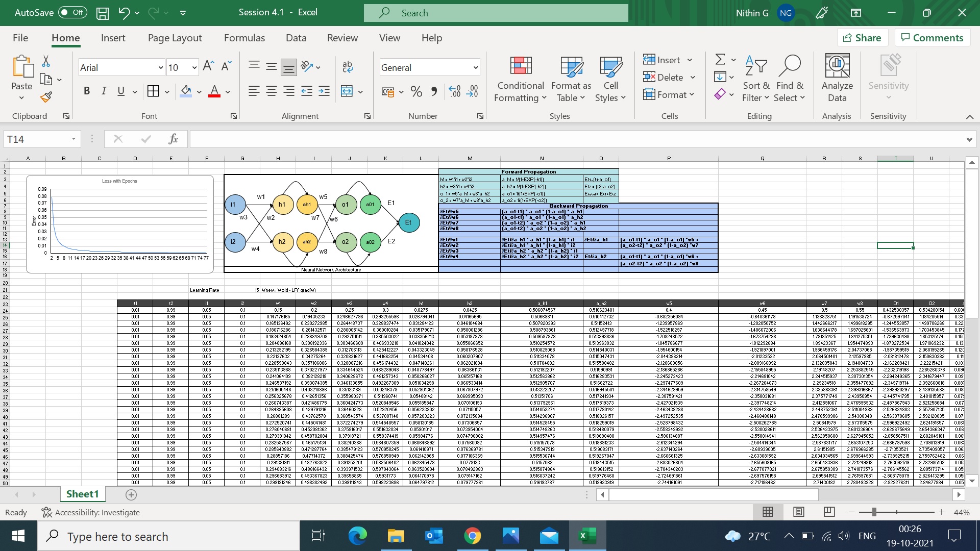Apply Percent Style to selection
Viewport: 980px width, 551px height.
(416, 91)
